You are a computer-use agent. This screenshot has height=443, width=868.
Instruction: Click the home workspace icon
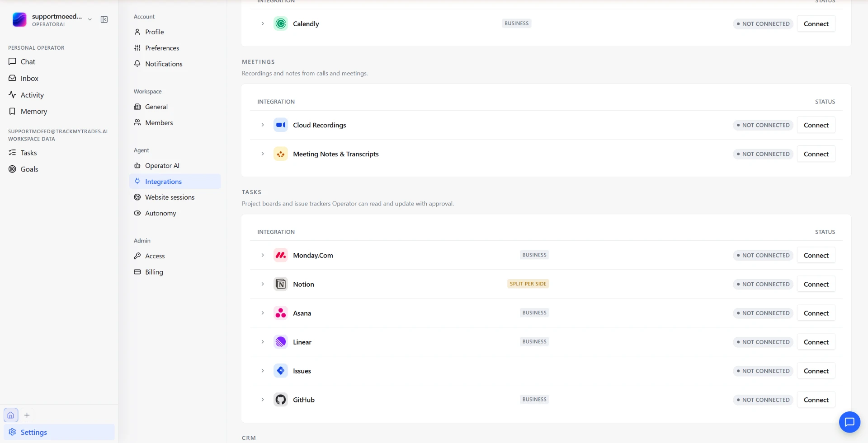pyautogui.click(x=11, y=415)
